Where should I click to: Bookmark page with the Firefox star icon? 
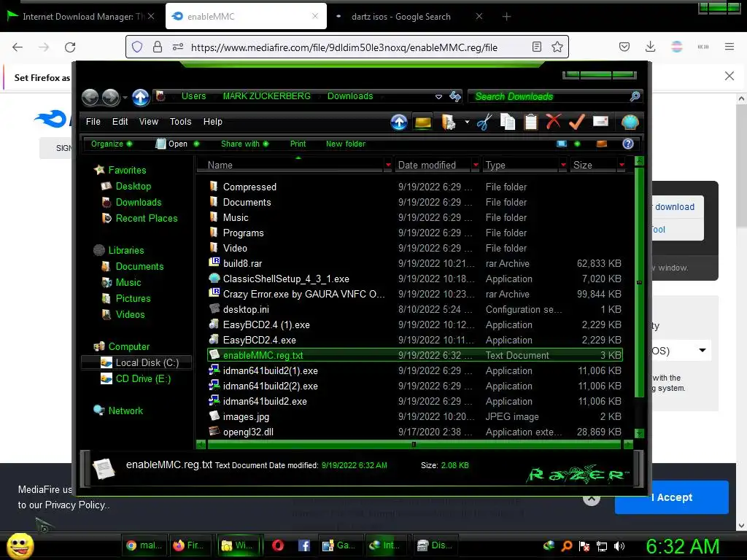[x=557, y=47]
